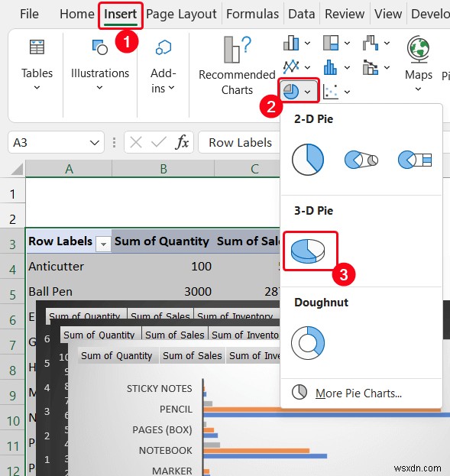Image resolution: width=450 pixels, height=476 pixels.
Task: Click the Name Box showing A3
Action: click(57, 142)
